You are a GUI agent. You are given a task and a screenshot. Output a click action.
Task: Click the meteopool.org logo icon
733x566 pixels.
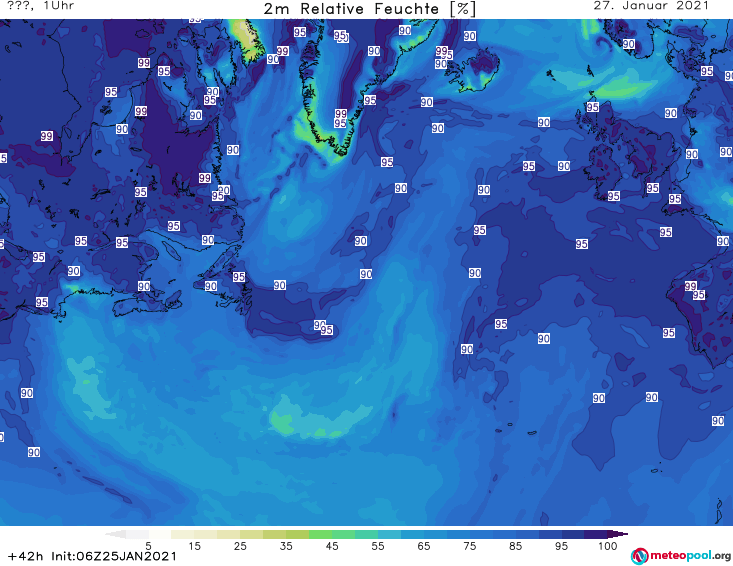[639, 556]
